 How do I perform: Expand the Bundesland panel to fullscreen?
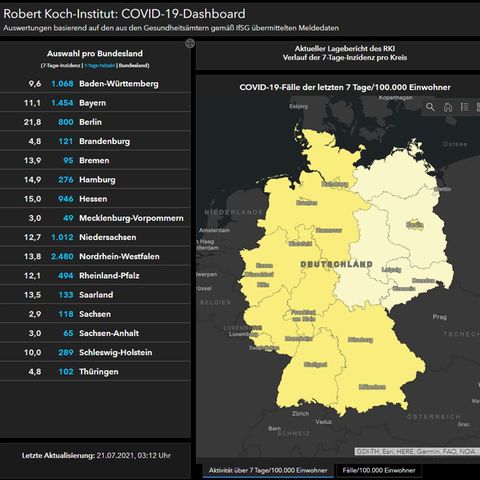[190, 43]
